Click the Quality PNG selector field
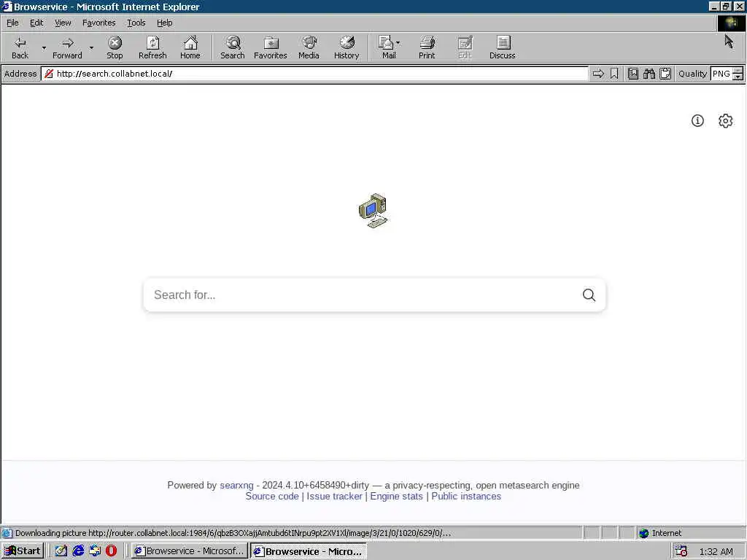The height and width of the screenshot is (560, 747). (721, 74)
